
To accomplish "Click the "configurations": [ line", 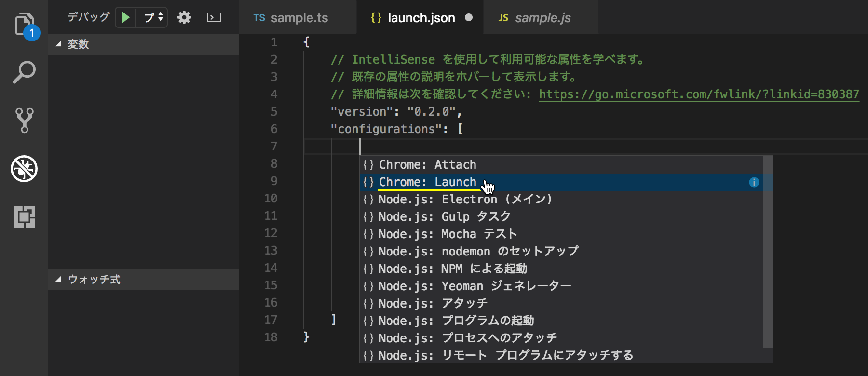I will click(397, 129).
